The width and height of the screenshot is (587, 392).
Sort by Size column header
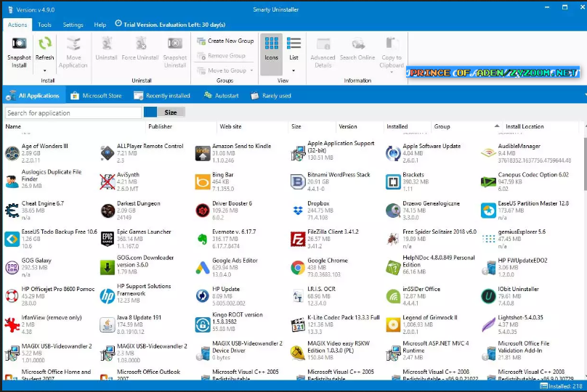tap(296, 126)
